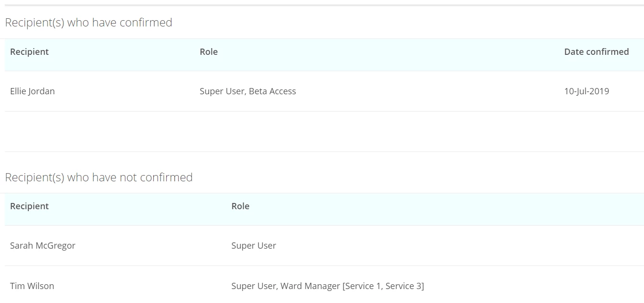The image size is (644, 303).
Task: Click the "Recipient(s) who have not confirmed" heading
Action: 98,177
